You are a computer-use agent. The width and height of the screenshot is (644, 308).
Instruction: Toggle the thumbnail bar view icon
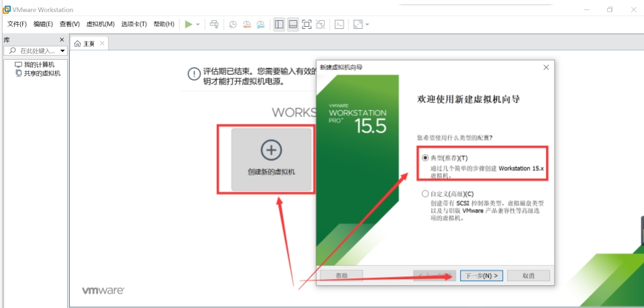[293, 24]
